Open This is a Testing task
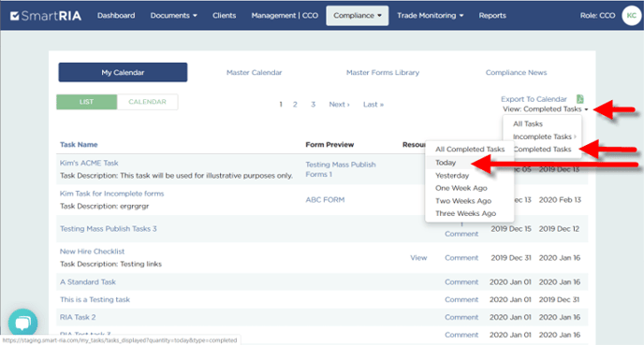Viewport: 644px width, 345px height. point(95,300)
